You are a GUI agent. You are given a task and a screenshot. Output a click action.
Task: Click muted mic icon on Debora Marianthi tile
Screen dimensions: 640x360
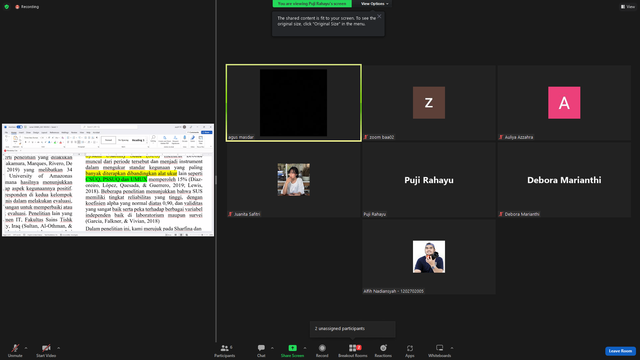[501, 214]
